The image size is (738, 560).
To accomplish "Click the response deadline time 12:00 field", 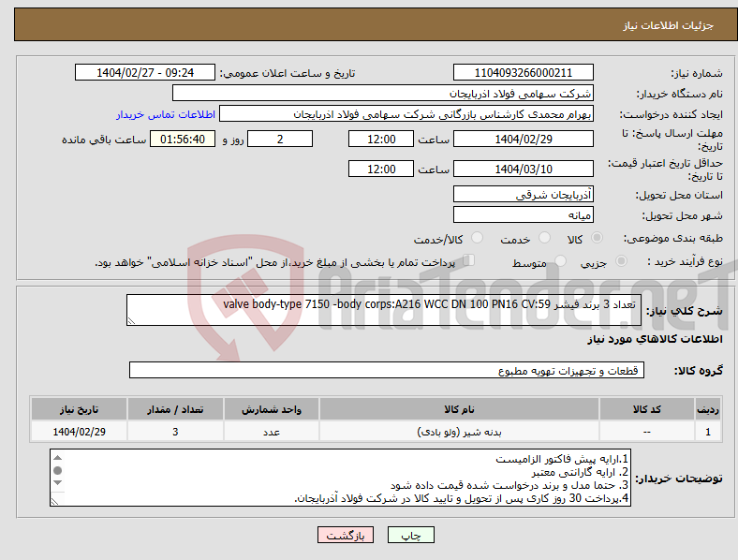I will coord(381,139).
